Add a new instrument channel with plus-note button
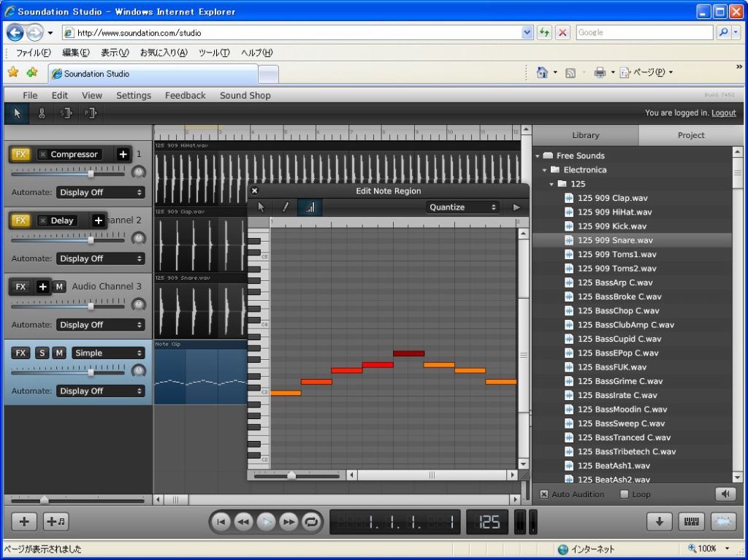 (x=56, y=521)
